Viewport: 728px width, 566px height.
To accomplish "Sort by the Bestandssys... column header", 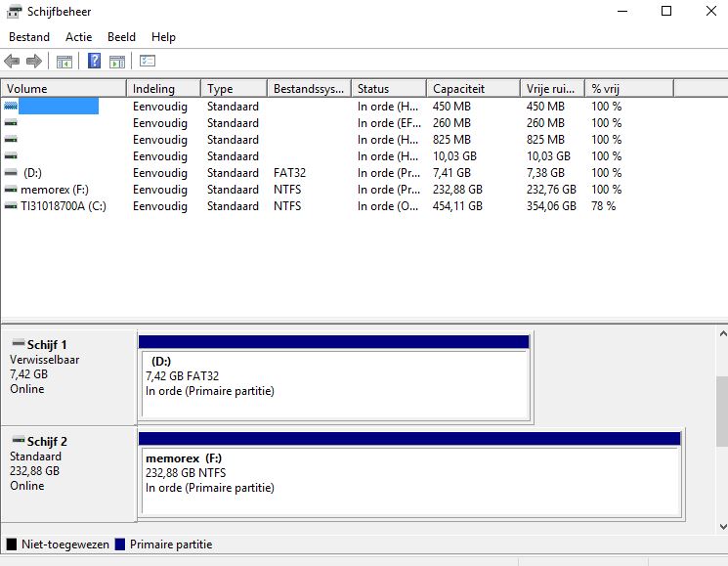I will click(x=309, y=88).
